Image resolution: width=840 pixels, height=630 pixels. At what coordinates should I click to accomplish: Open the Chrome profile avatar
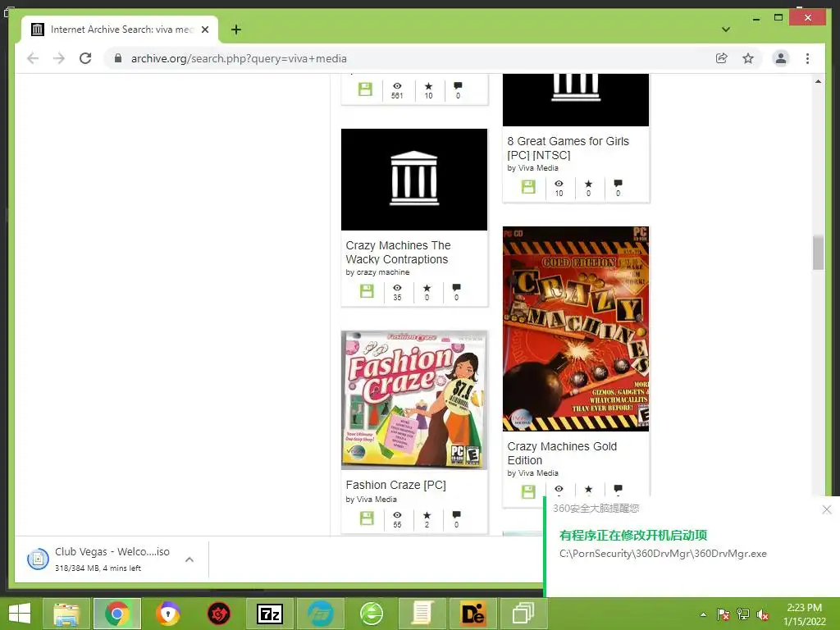click(x=781, y=58)
